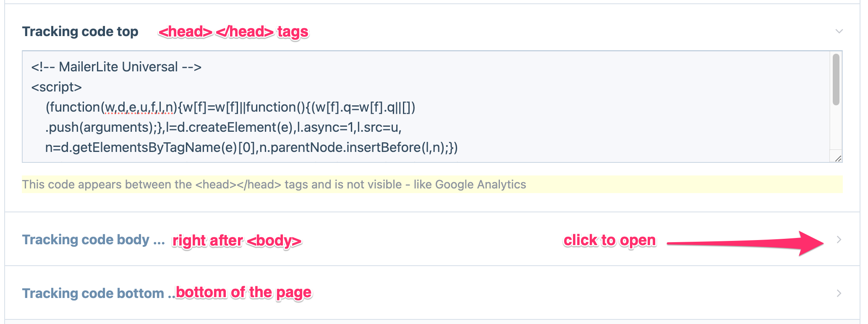Image resolution: width=868 pixels, height=324 pixels.
Task: Click the red "<head> </head> tags" annotation
Action: pos(233,31)
